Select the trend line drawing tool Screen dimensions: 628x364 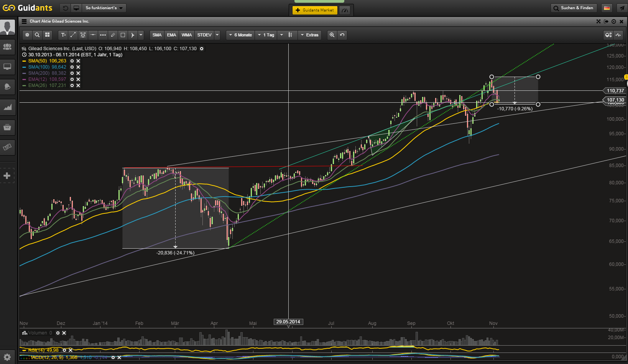click(73, 35)
